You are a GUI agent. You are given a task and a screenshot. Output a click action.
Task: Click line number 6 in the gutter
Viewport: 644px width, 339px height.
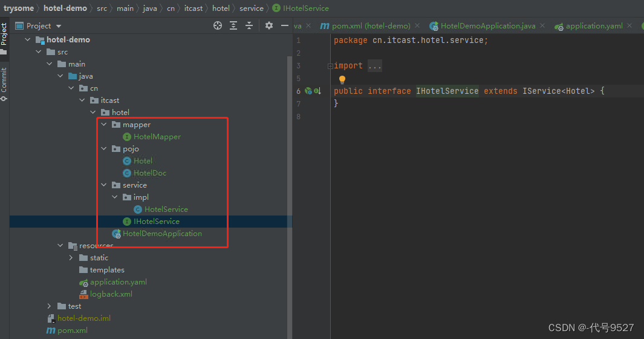coord(299,91)
